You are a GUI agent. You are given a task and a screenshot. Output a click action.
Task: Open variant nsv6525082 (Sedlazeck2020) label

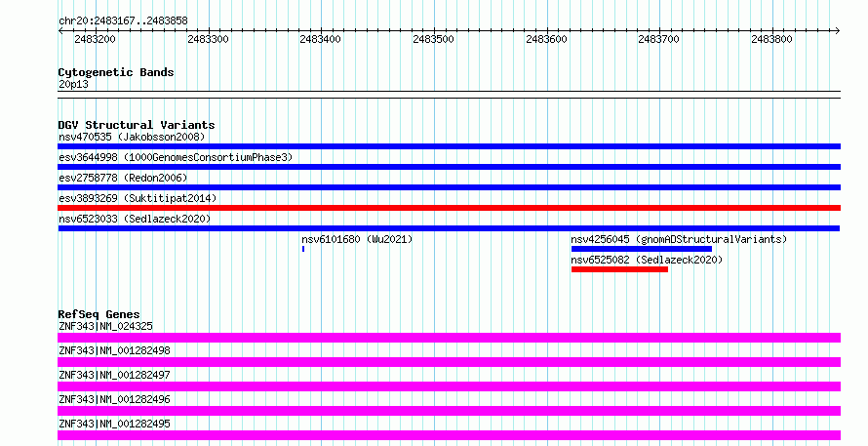click(x=647, y=260)
